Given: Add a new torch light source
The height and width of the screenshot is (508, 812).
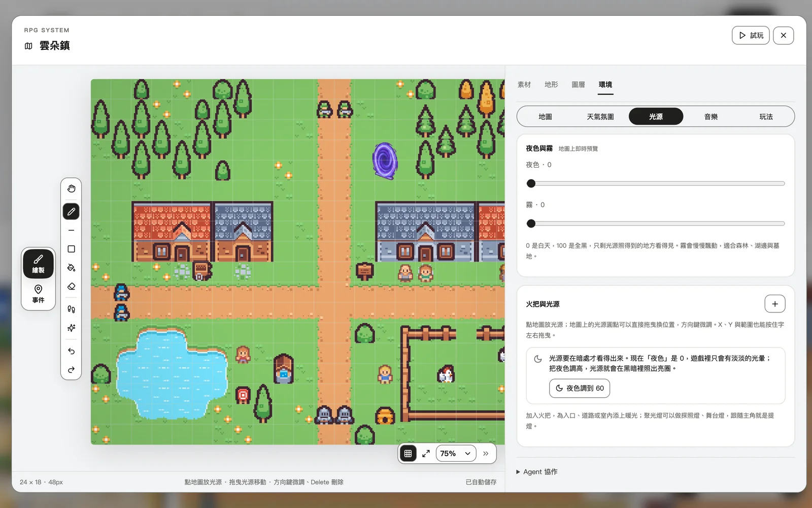Looking at the screenshot, I should point(775,304).
